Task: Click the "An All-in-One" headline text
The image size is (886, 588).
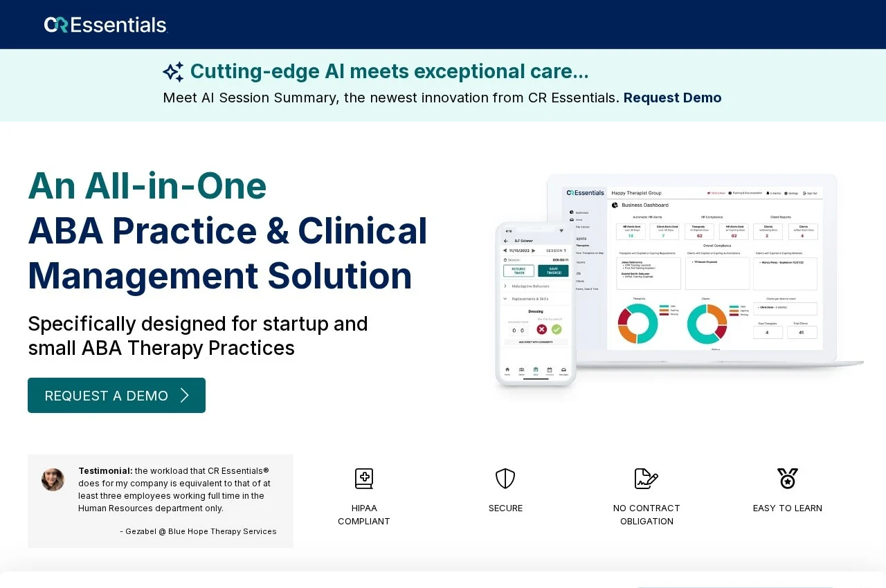Action: pos(147,185)
